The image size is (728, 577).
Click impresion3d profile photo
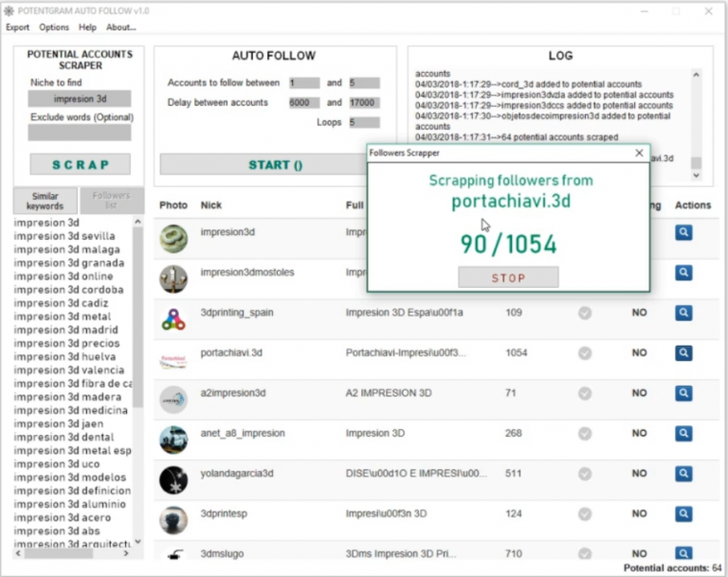point(173,239)
